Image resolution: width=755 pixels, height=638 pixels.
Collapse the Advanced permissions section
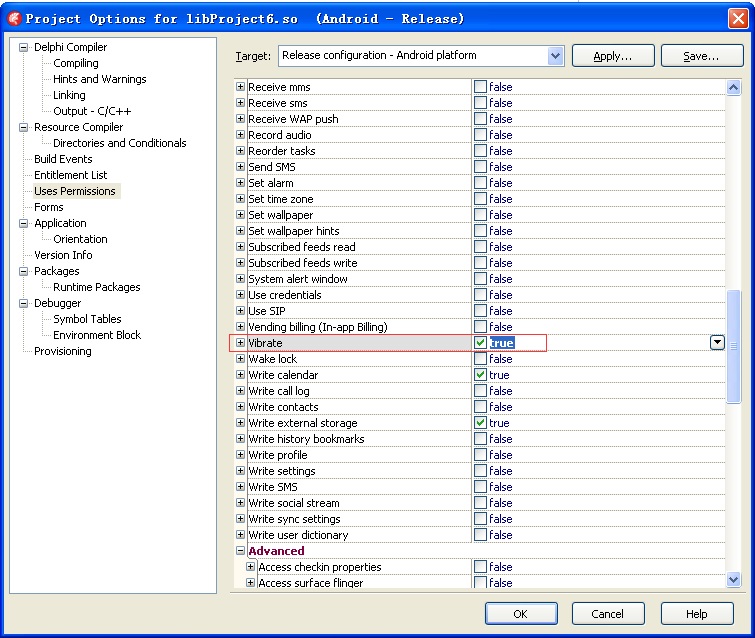[240, 550]
